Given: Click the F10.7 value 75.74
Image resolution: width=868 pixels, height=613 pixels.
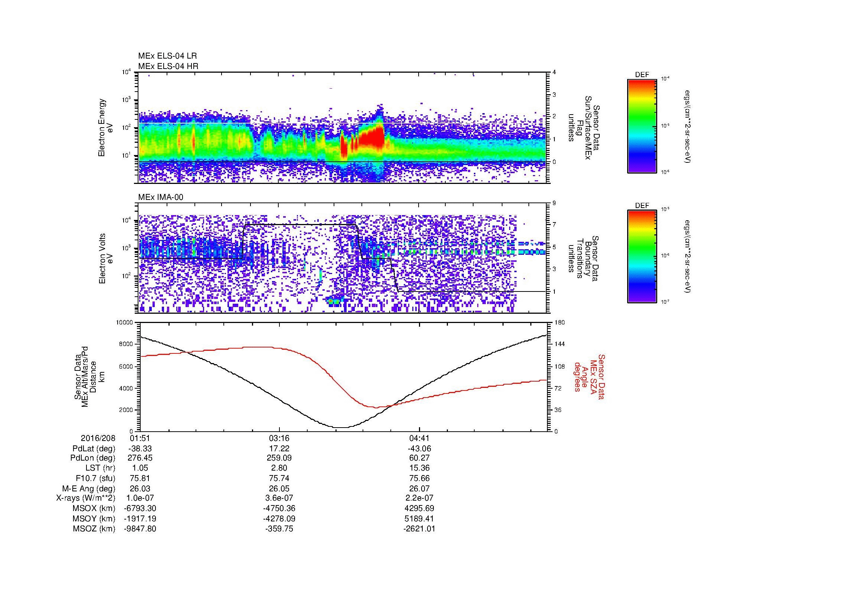Looking at the screenshot, I should [x=279, y=478].
